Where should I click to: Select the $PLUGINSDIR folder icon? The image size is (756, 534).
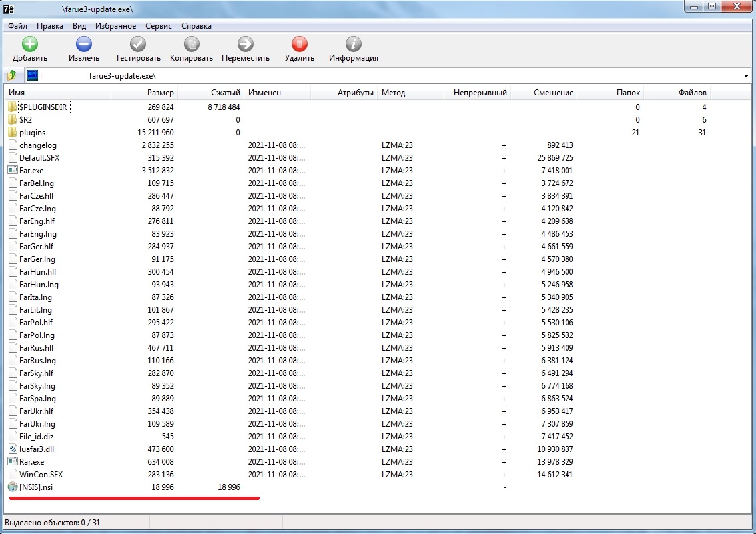click(x=13, y=107)
